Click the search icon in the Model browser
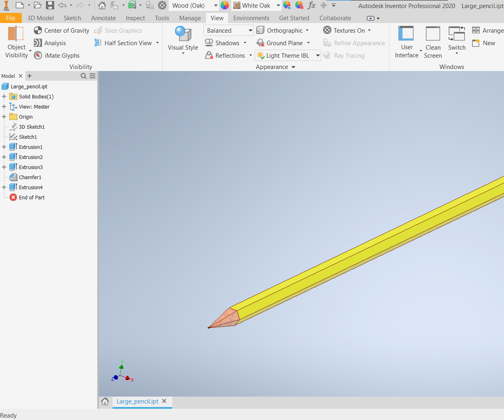Image resolution: width=504 pixels, height=420 pixels. point(84,76)
